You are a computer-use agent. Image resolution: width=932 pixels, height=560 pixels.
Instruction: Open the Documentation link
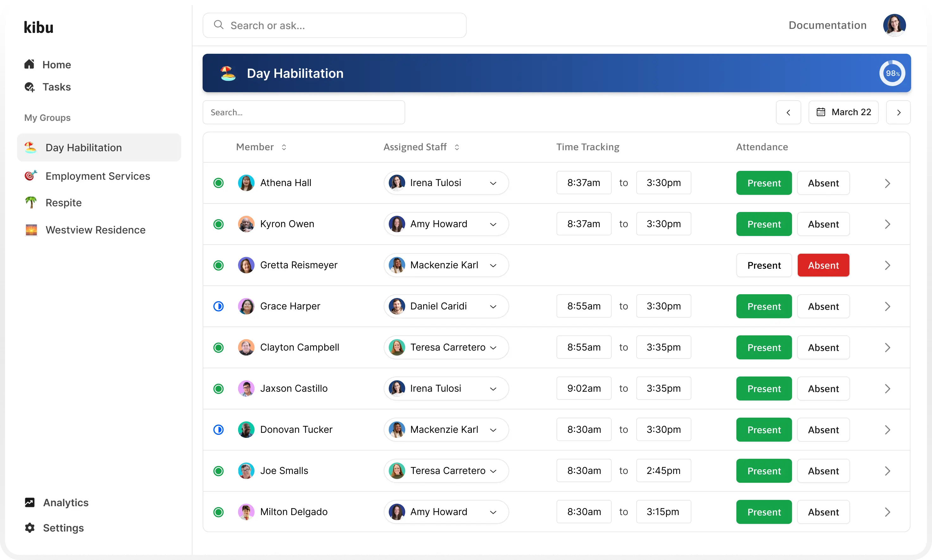[828, 25]
